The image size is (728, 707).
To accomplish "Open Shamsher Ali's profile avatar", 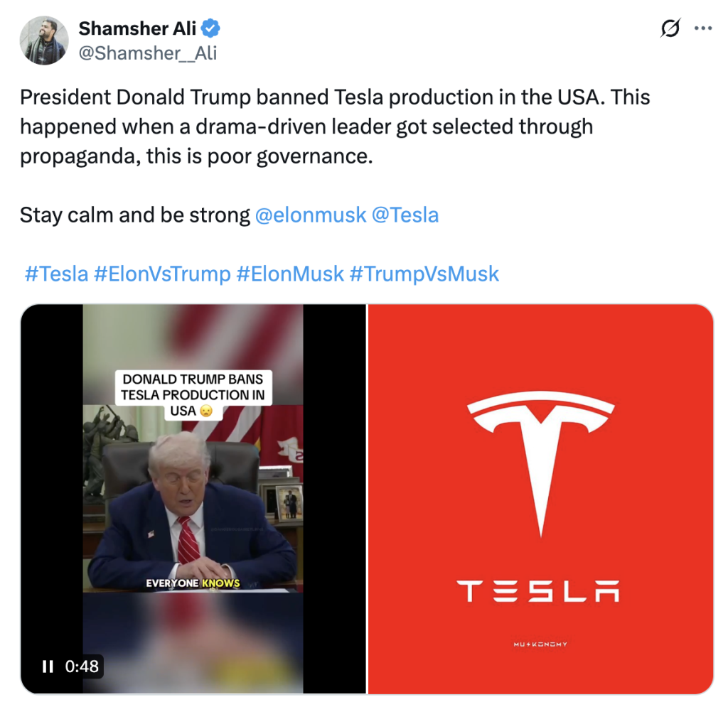I will click(x=44, y=41).
